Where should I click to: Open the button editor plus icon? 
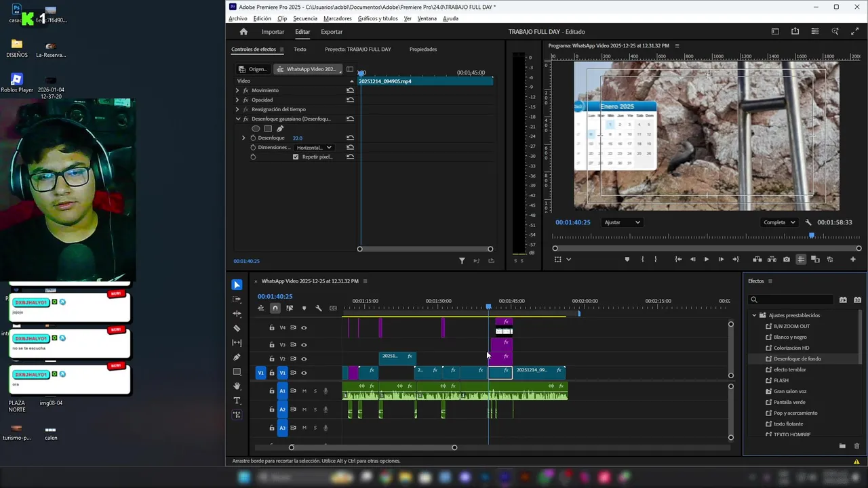pos(853,260)
